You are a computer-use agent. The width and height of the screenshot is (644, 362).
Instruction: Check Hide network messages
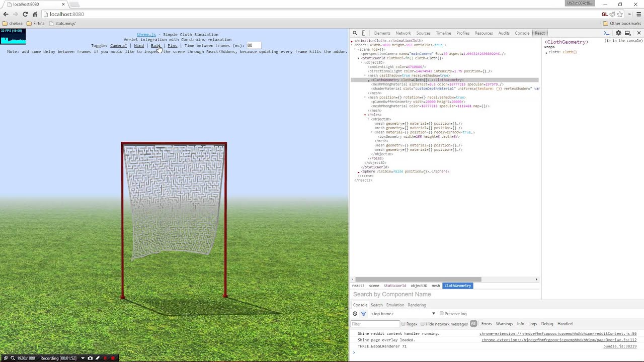pos(422,324)
